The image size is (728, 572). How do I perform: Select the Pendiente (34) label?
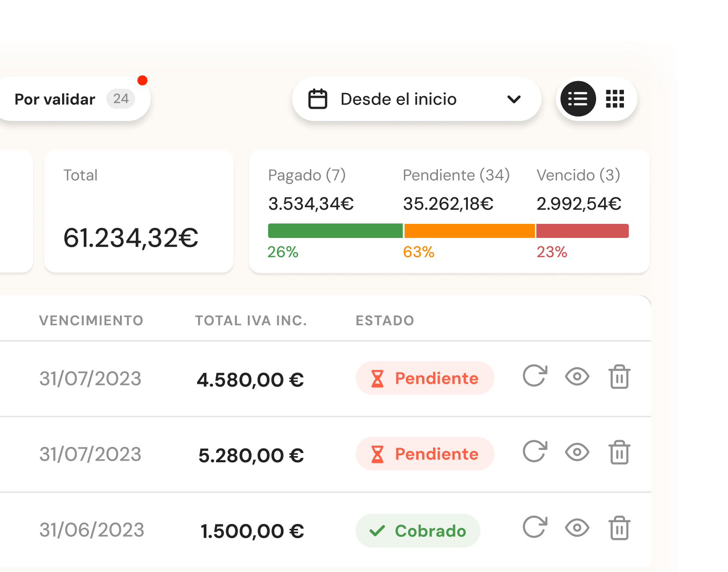456,175
